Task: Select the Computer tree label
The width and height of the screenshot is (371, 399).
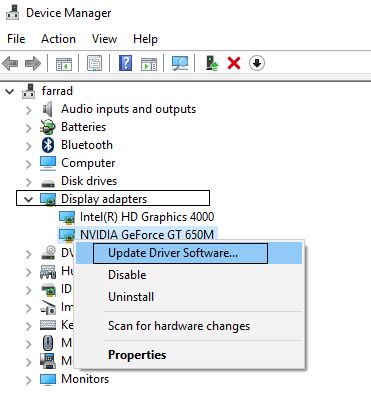Action: [88, 163]
